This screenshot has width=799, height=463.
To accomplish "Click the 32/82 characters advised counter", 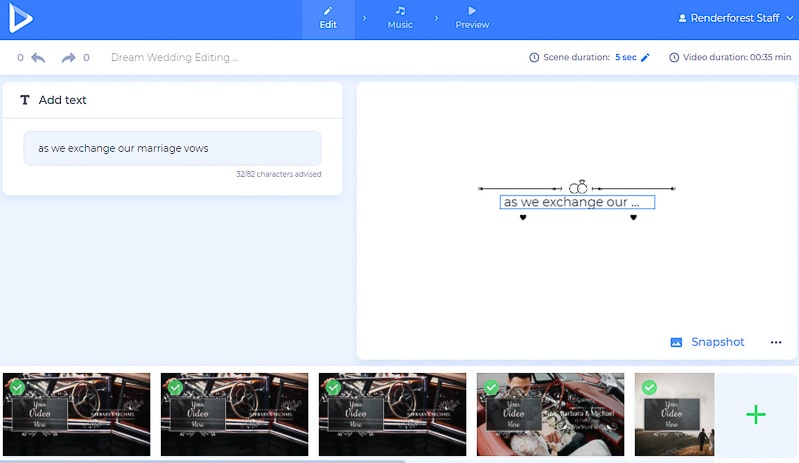I will coord(278,174).
